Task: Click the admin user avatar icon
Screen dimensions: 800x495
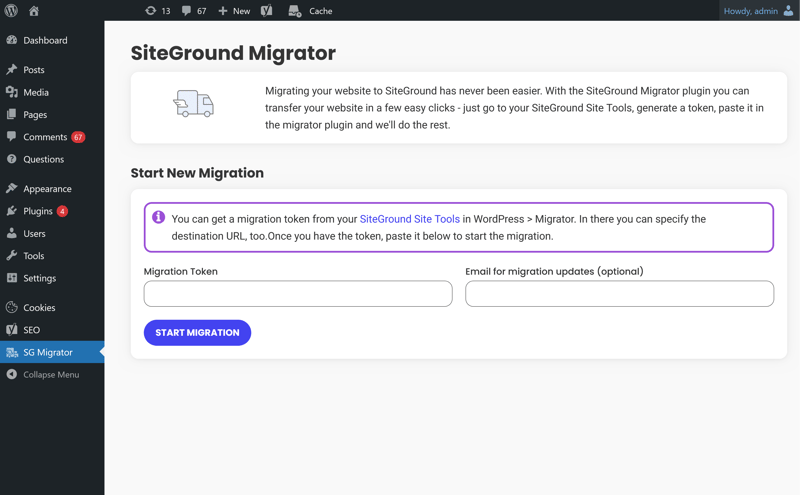Action: [788, 11]
